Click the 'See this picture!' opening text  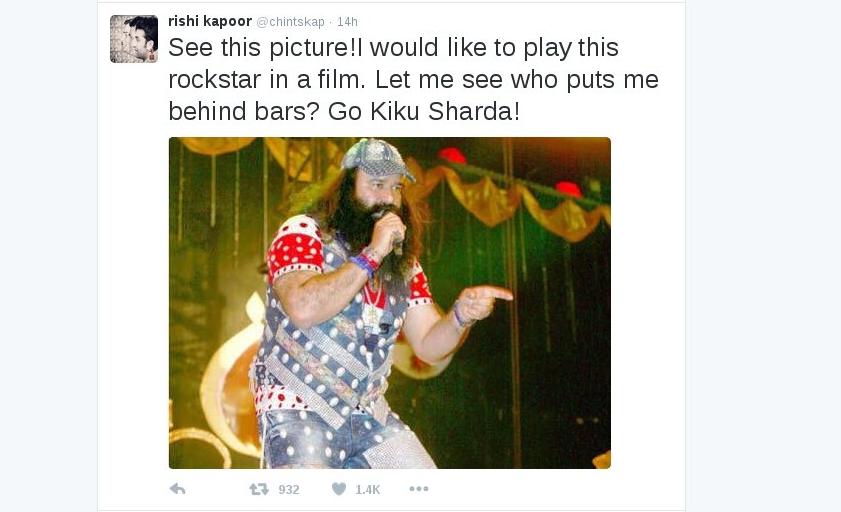click(x=262, y=47)
